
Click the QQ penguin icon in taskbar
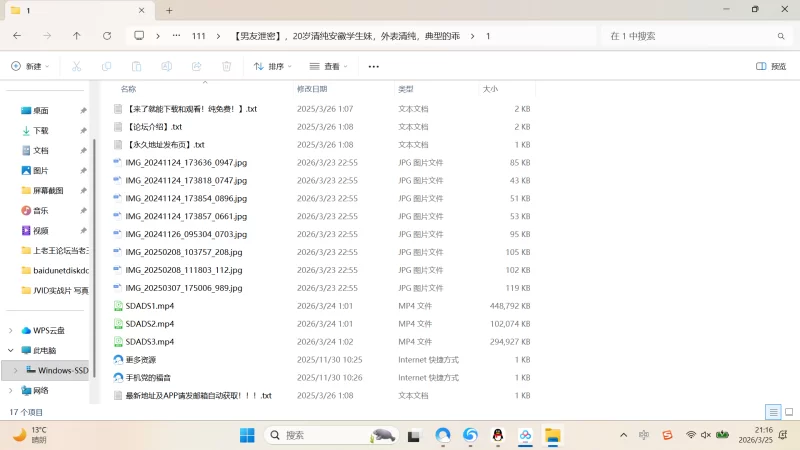497,435
